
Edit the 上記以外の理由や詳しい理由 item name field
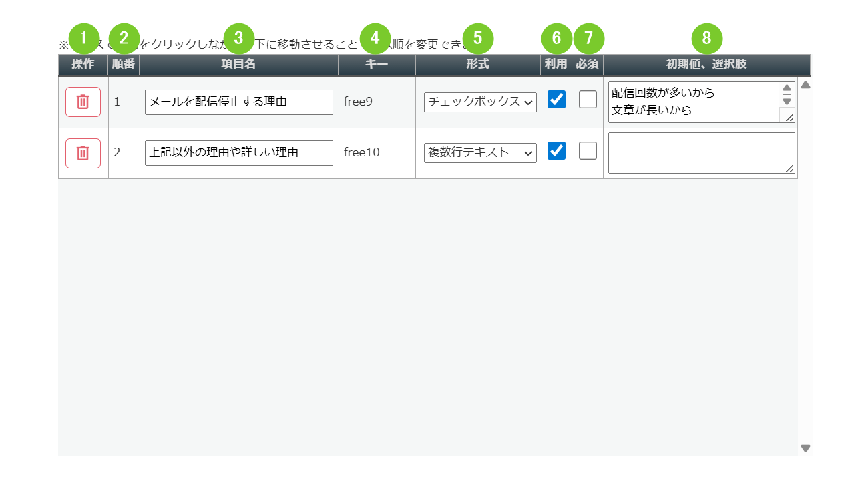[239, 153]
